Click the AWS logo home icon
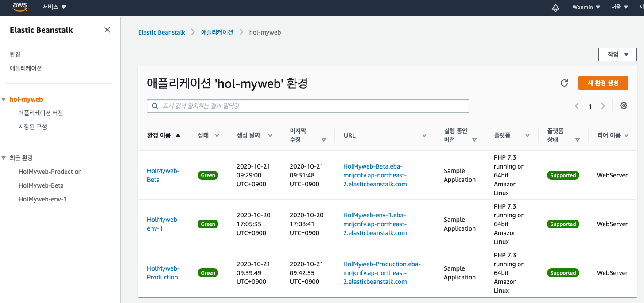 (20, 7)
